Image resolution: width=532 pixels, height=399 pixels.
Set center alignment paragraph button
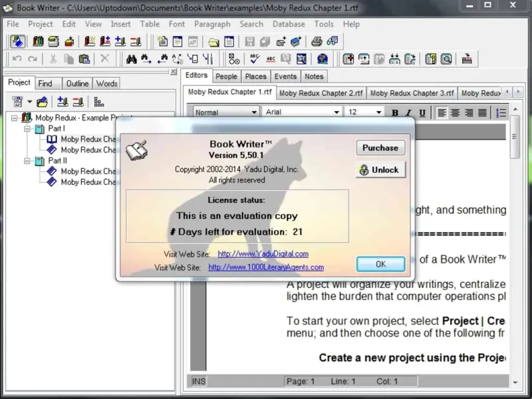pyautogui.click(x=455, y=112)
